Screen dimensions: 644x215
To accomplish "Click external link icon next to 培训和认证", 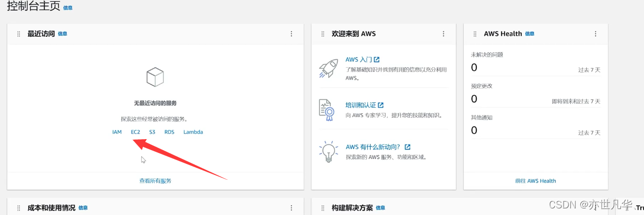I will coord(381,105).
